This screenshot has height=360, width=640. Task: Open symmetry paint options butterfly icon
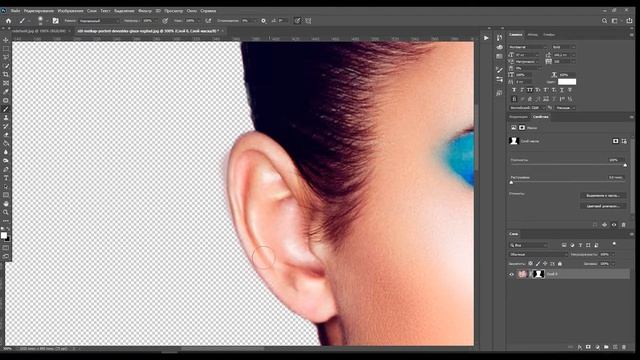click(x=308, y=20)
